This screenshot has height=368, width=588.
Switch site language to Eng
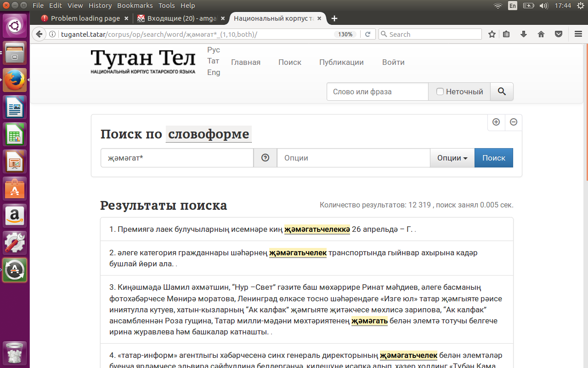click(214, 72)
